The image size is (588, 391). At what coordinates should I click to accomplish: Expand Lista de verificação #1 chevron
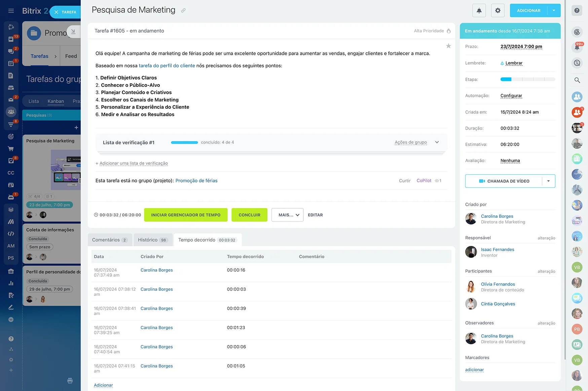(x=437, y=142)
